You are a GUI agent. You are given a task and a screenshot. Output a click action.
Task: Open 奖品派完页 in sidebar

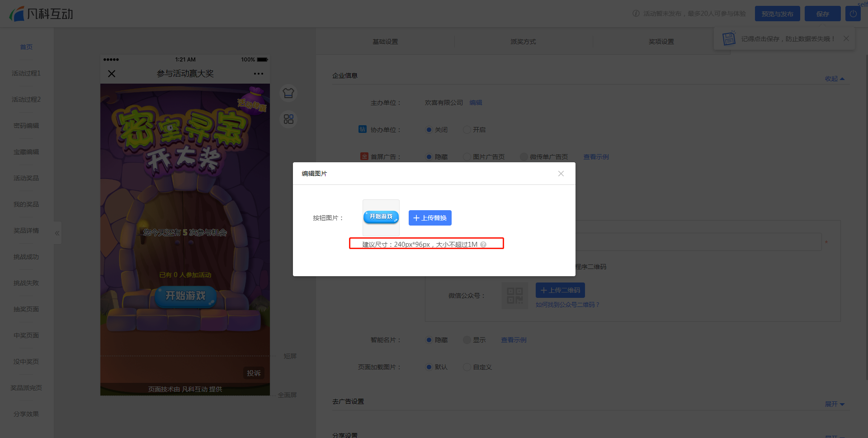pyautogui.click(x=26, y=388)
